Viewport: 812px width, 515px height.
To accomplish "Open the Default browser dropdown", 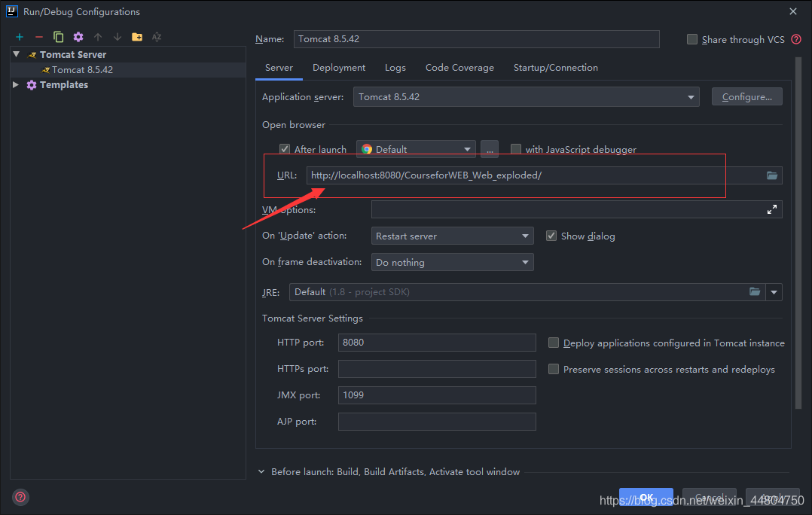I will (x=416, y=149).
